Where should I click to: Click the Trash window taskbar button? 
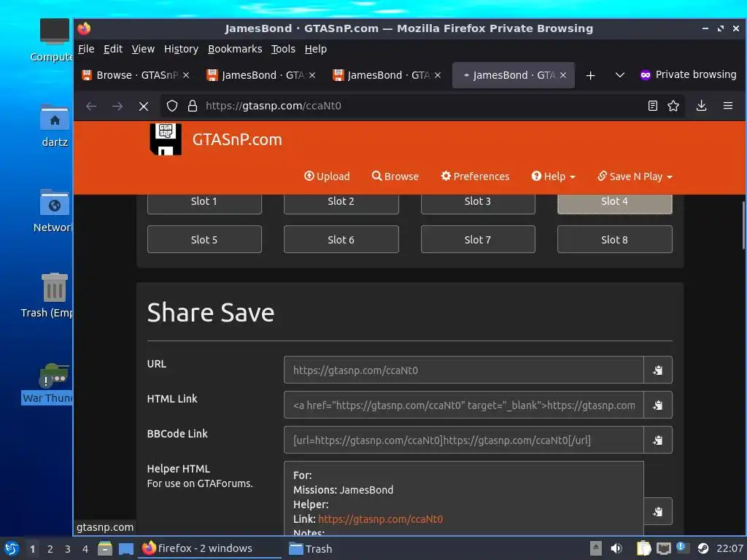(x=311, y=548)
